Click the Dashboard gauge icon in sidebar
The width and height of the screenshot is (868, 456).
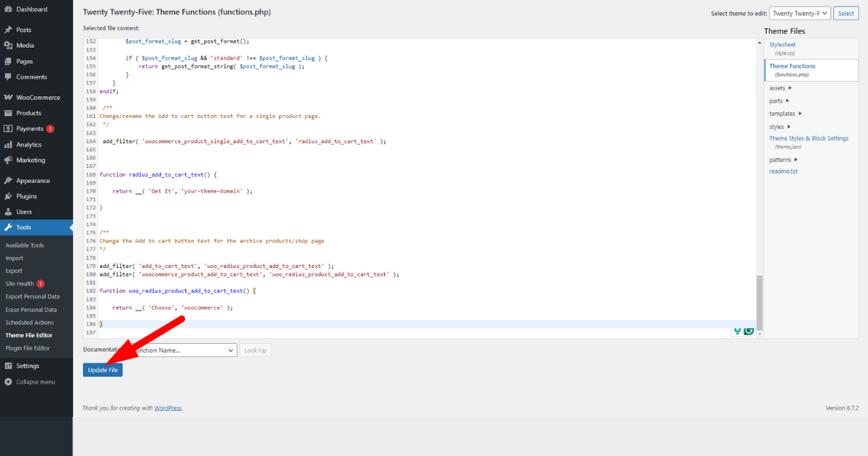coord(8,9)
